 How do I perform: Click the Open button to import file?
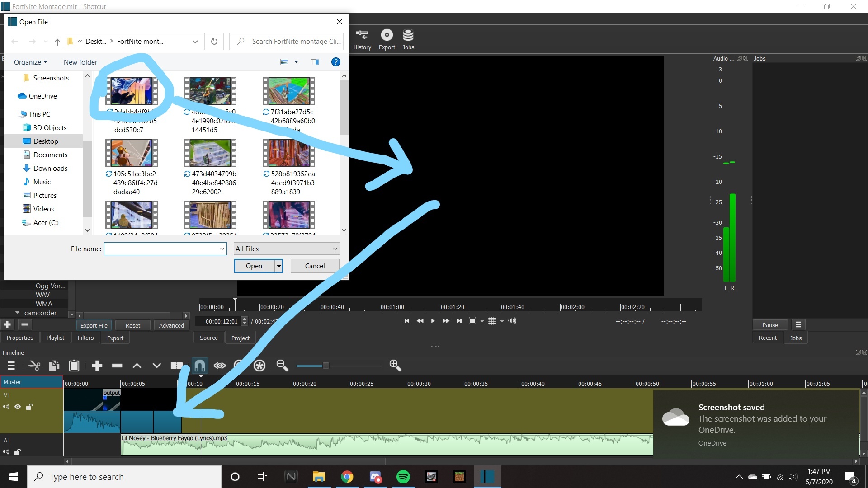point(253,266)
